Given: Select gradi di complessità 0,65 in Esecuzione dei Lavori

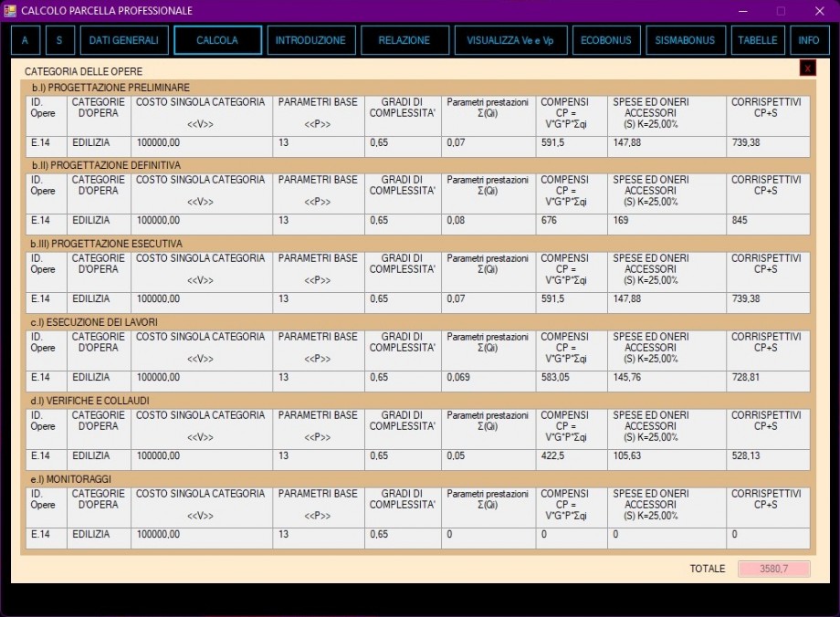Looking at the screenshot, I should (403, 382).
